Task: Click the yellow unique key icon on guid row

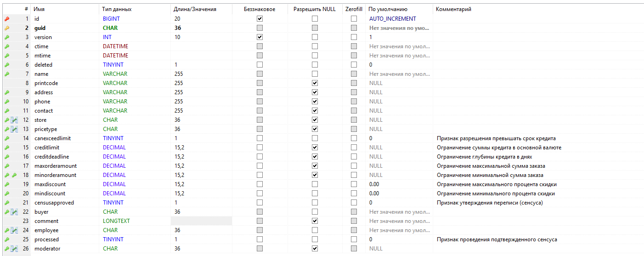Action: 7,28
